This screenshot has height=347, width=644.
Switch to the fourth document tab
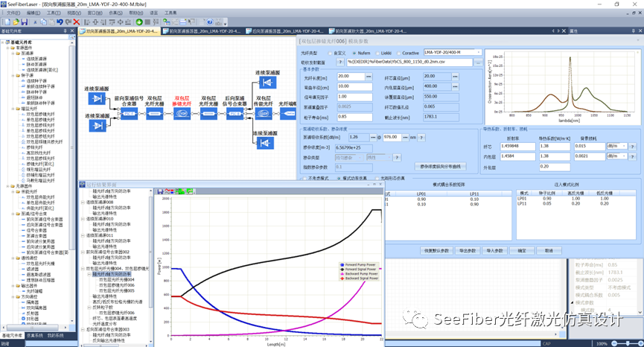368,31
